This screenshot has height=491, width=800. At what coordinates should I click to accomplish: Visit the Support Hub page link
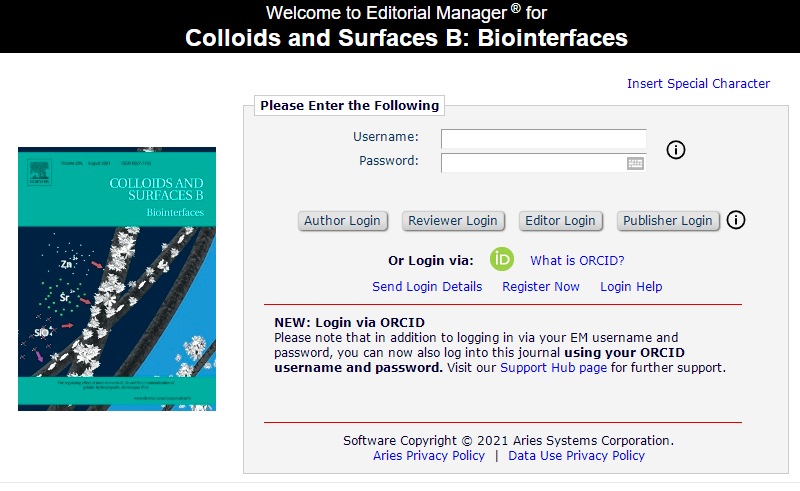pos(553,368)
